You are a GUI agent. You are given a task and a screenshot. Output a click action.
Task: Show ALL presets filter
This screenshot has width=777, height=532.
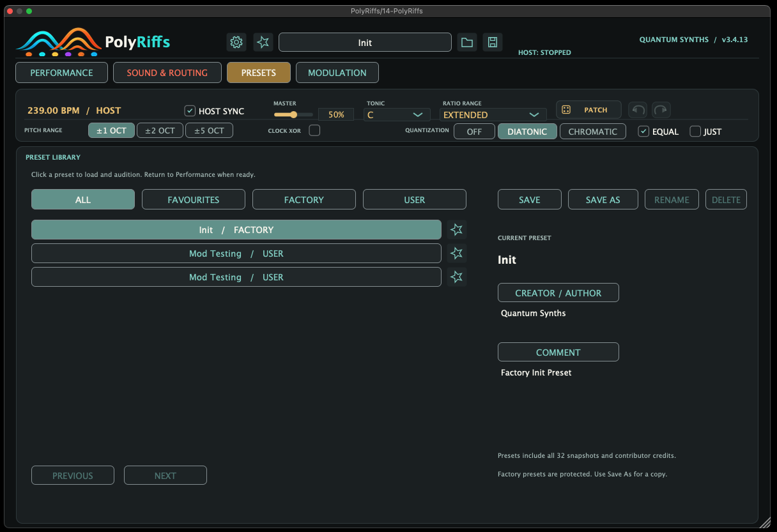tap(83, 200)
